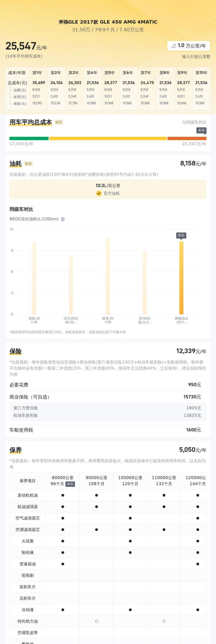Click the 本车 label above the 奔驰GLE chart bar

point(181,235)
